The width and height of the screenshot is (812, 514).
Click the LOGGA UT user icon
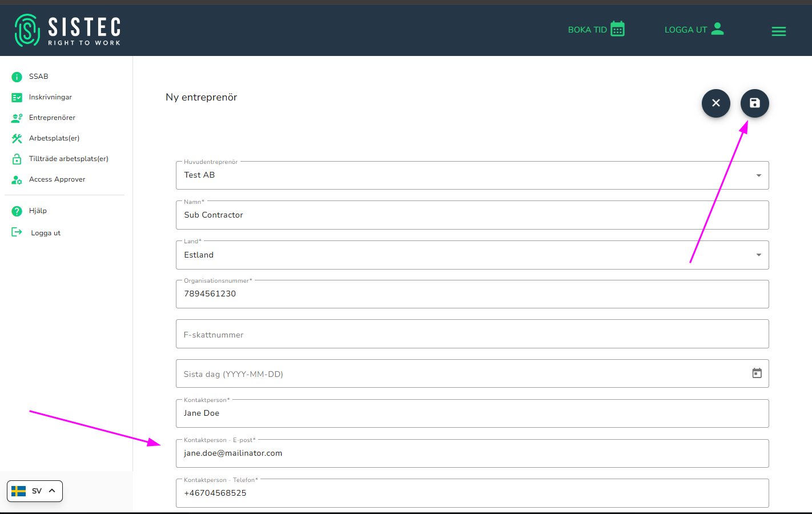click(x=718, y=29)
